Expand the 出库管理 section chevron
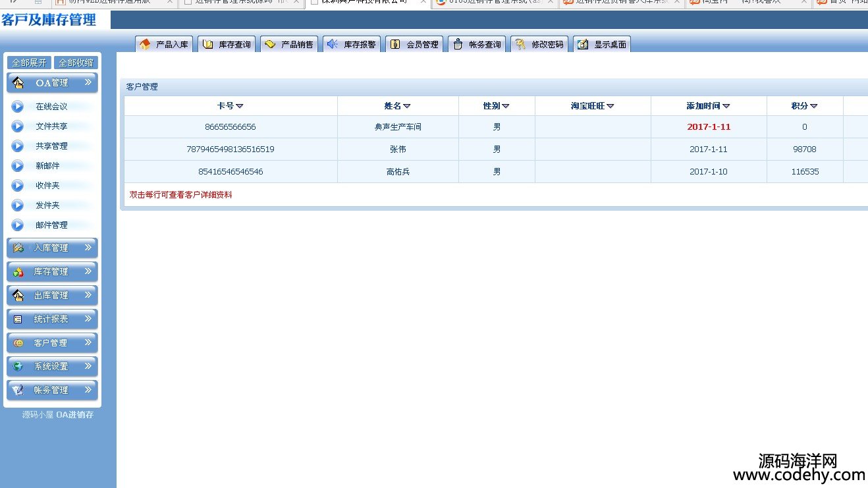Viewport: 868px width, 488px height. (x=88, y=295)
